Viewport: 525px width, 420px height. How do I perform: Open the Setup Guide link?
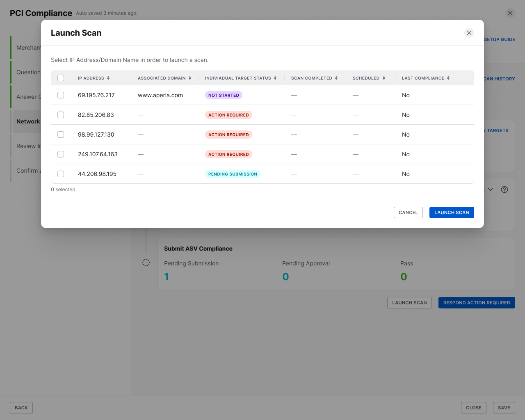pyautogui.click(x=500, y=39)
